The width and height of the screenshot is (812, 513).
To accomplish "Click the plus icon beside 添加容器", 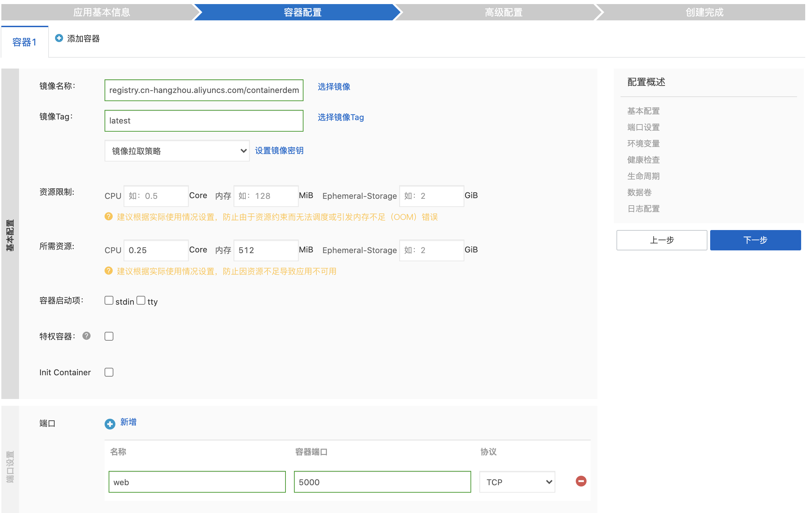I will pyautogui.click(x=59, y=38).
